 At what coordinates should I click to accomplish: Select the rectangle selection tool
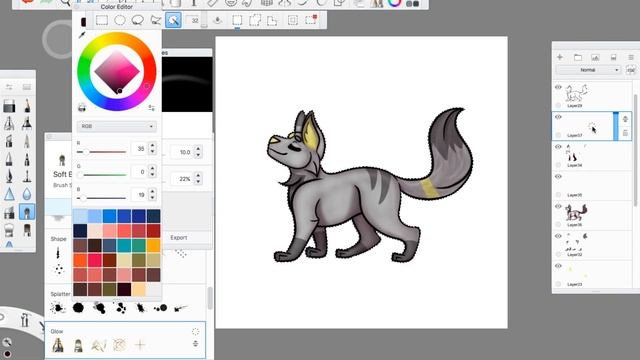pos(102,20)
